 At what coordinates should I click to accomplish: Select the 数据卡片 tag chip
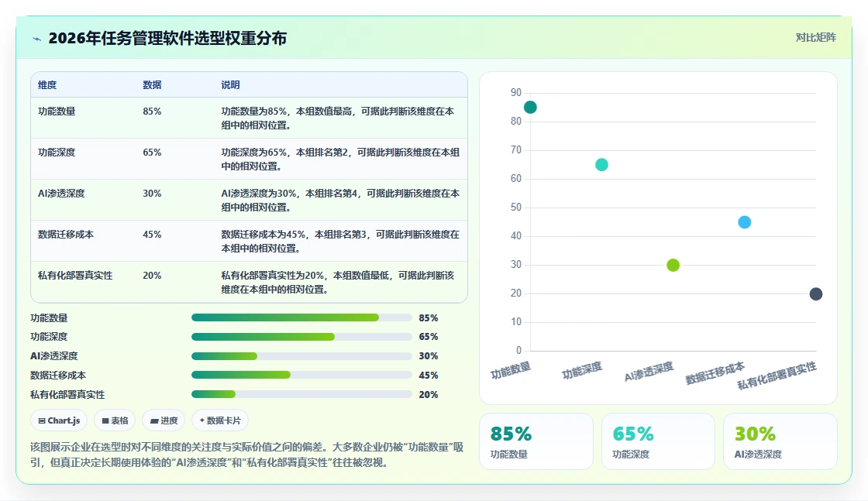click(220, 420)
